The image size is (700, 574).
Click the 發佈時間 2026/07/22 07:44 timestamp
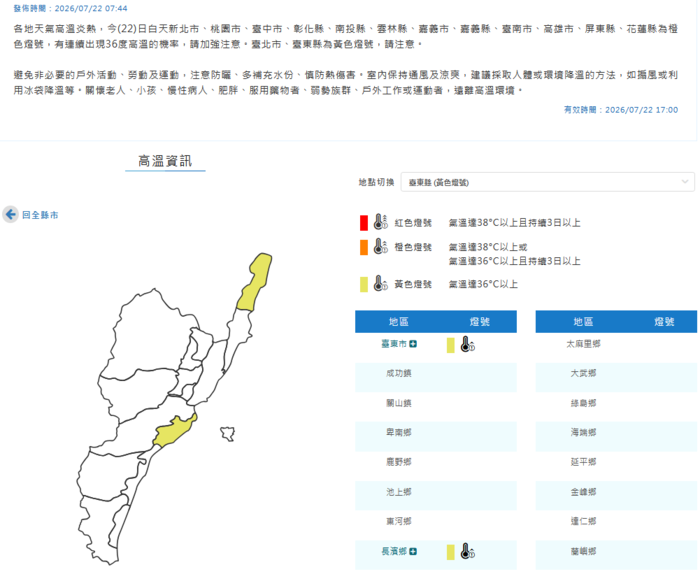(x=71, y=8)
